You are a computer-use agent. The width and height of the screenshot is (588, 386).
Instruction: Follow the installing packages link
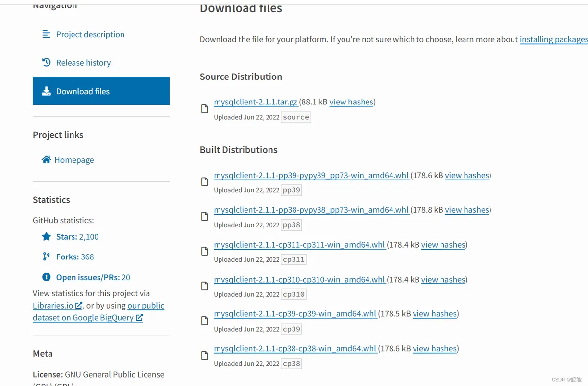click(554, 39)
